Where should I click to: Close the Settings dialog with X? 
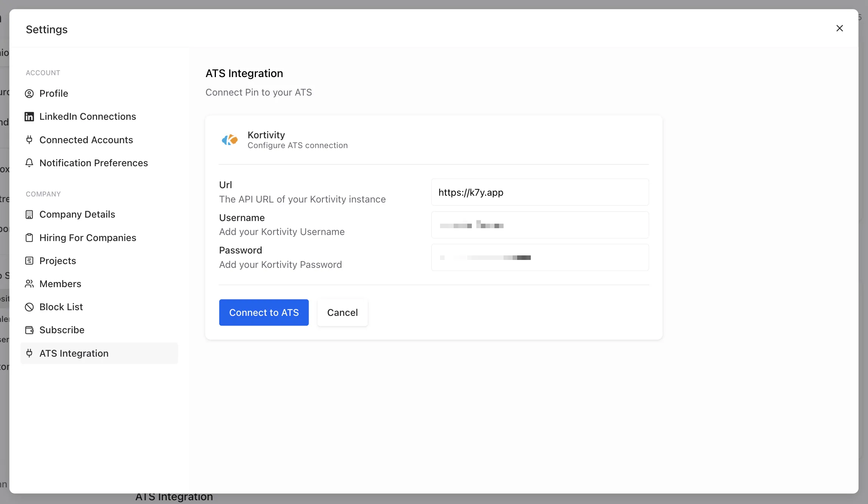840,28
